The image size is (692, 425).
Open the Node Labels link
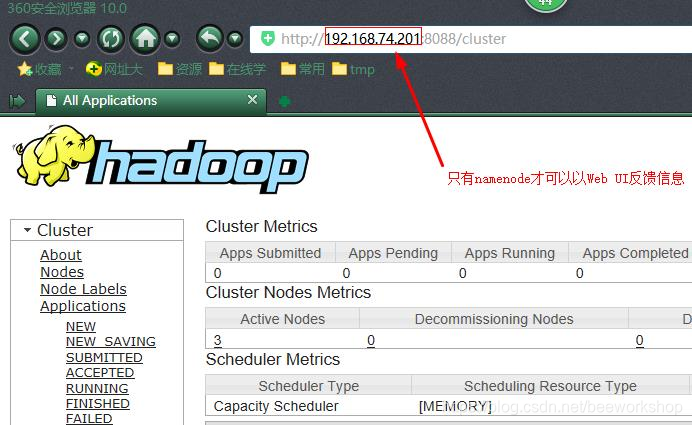pos(83,289)
